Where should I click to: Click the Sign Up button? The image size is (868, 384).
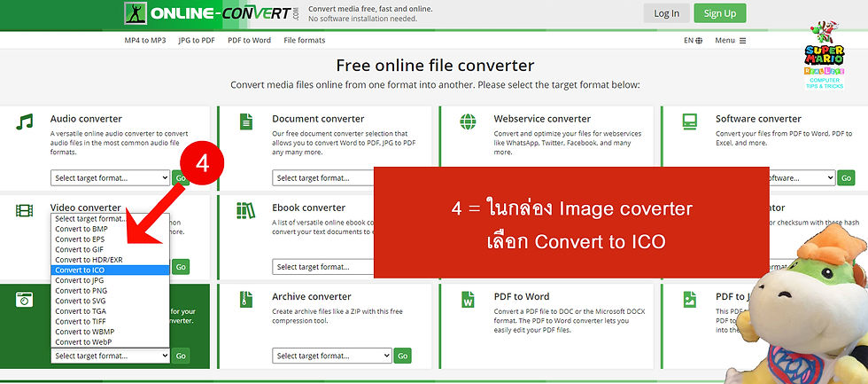point(719,13)
